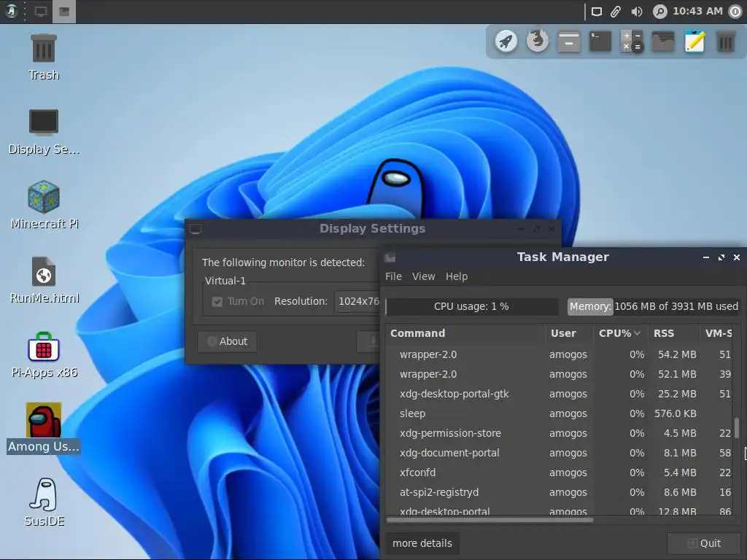Viewport: 747px width, 560px height.
Task: Select the xdg-permission-store process
Action: [x=560, y=433]
